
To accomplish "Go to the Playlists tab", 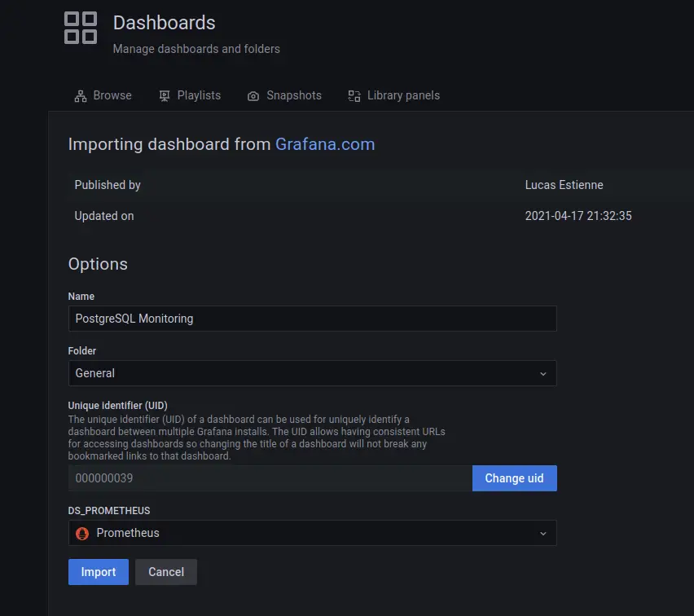I will click(199, 95).
